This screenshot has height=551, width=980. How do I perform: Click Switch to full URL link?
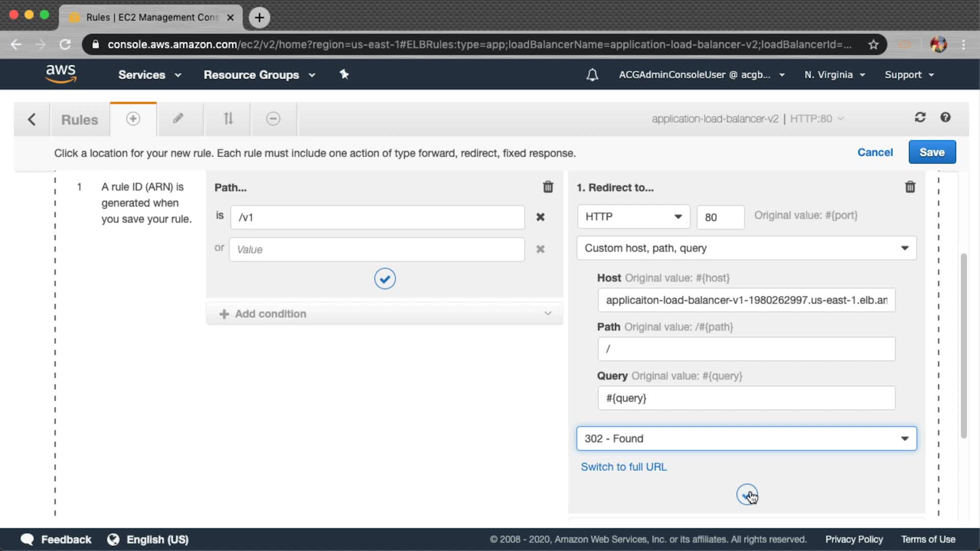(x=623, y=467)
